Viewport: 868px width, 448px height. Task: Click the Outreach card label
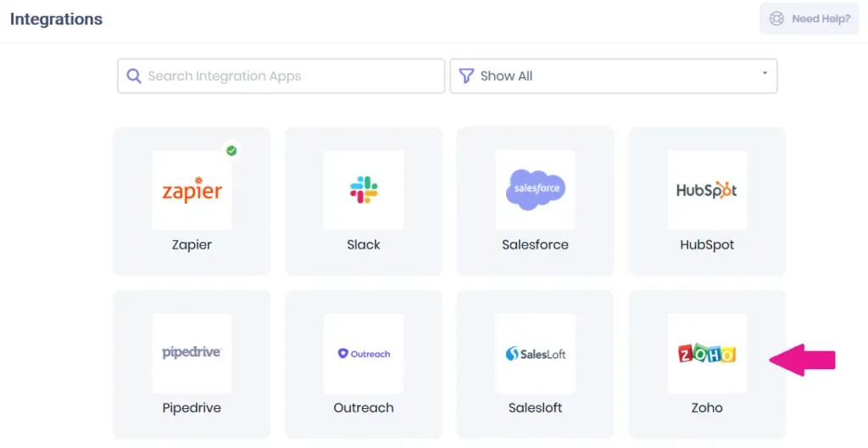pos(364,407)
